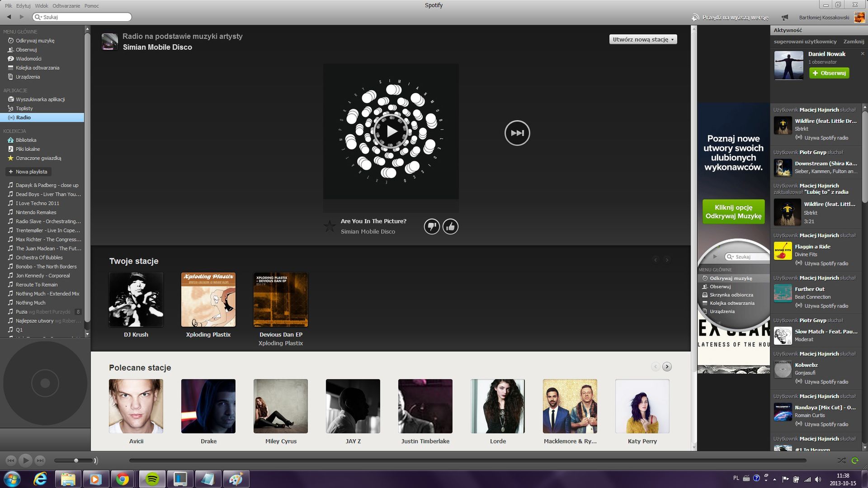Open Windows Start menu
The width and height of the screenshot is (868, 488).
[12, 479]
